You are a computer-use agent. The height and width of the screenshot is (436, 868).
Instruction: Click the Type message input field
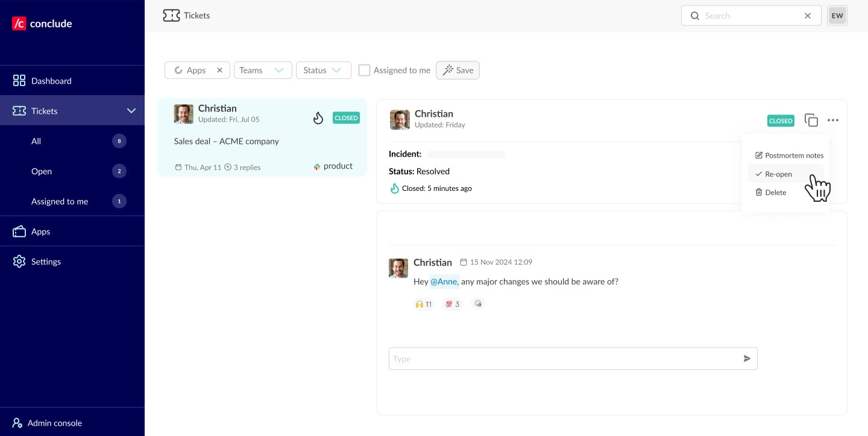coord(564,359)
